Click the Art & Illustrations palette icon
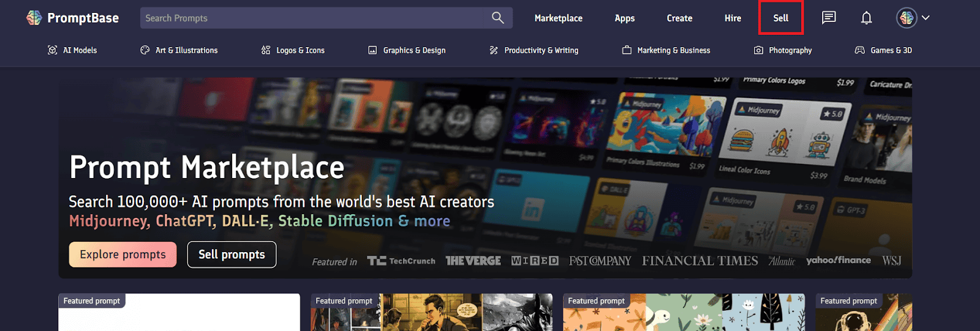This screenshot has height=331, width=980. pyautogui.click(x=145, y=50)
